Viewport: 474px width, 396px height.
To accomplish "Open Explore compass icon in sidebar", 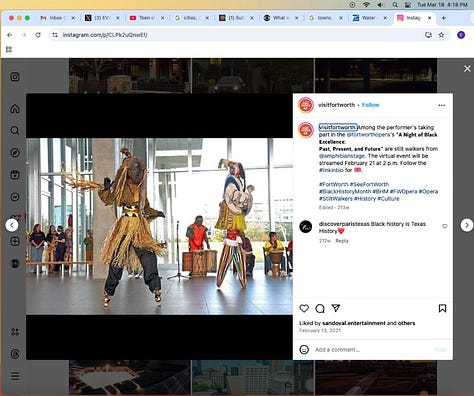I will click(x=15, y=153).
